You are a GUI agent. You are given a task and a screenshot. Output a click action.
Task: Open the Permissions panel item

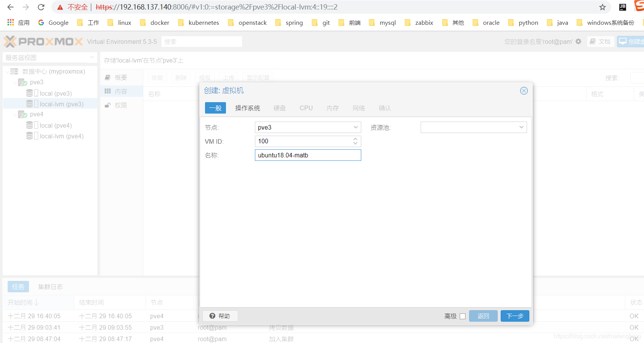[122, 105]
